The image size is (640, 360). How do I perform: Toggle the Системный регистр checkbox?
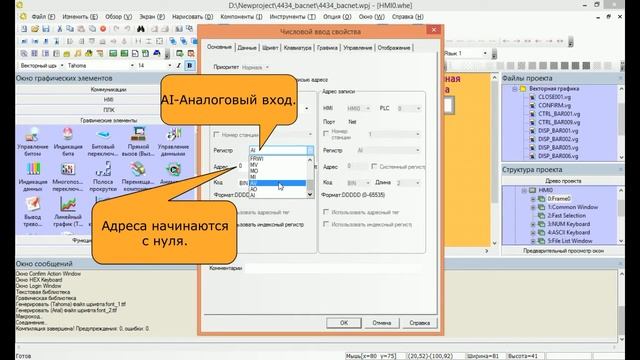[x=374, y=166]
